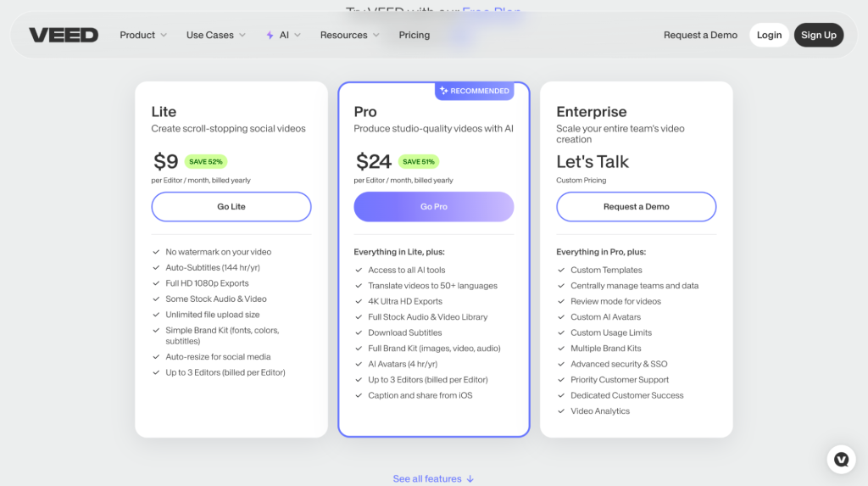The width and height of the screenshot is (868, 486).
Task: Click 'AI Avatars (4 hr/yr)'
Action: pos(403,364)
